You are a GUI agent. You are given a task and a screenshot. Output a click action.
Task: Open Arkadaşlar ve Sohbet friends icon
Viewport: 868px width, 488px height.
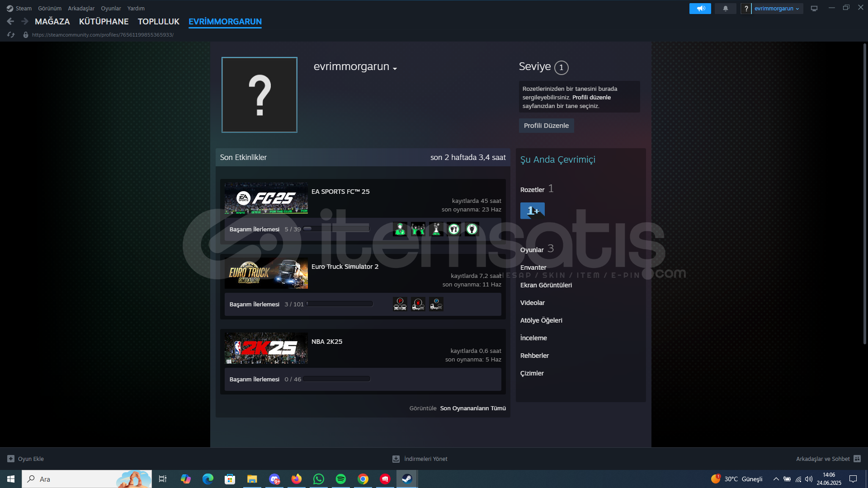pyautogui.click(x=857, y=459)
